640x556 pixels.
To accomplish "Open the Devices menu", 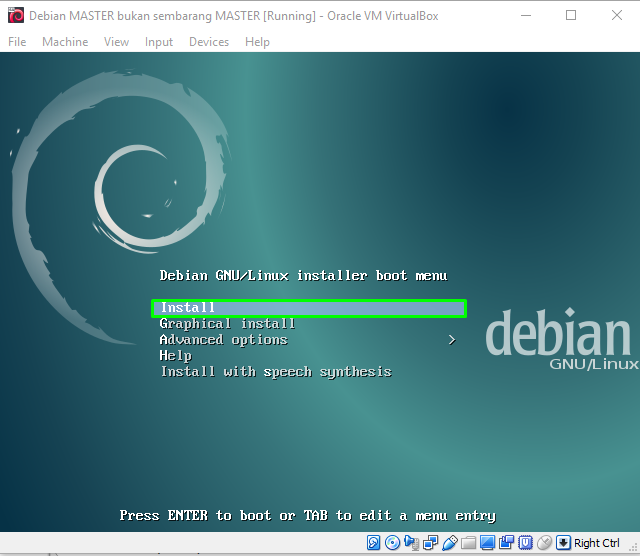I will [209, 42].
